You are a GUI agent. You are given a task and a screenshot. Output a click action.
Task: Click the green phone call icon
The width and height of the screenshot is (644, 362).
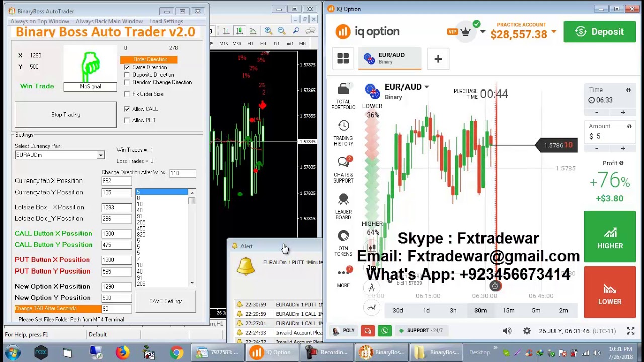[385, 331]
